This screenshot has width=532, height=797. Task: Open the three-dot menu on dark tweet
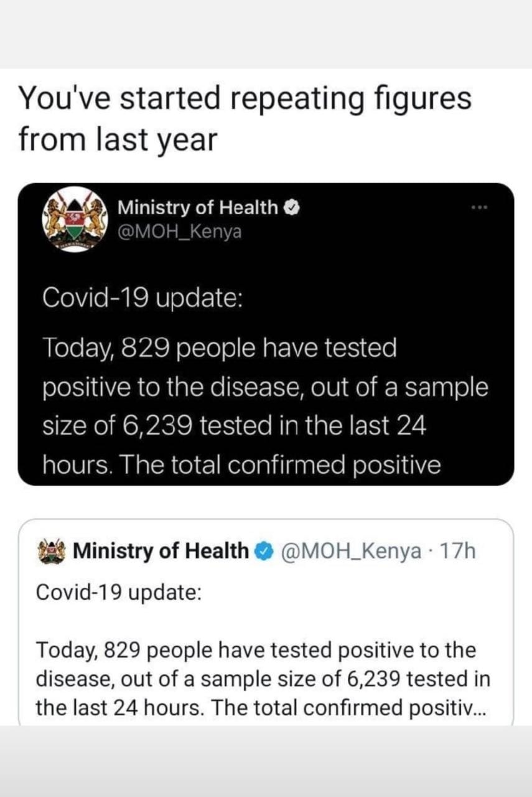click(478, 207)
